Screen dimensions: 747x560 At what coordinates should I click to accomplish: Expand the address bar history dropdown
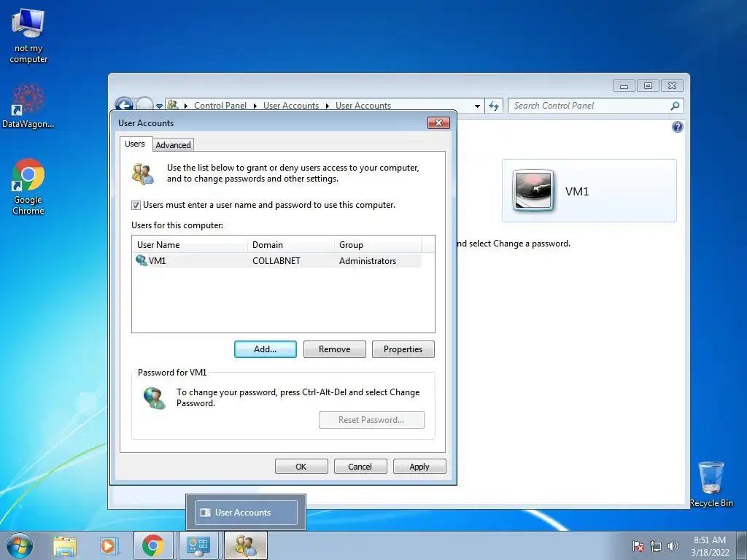(477, 106)
